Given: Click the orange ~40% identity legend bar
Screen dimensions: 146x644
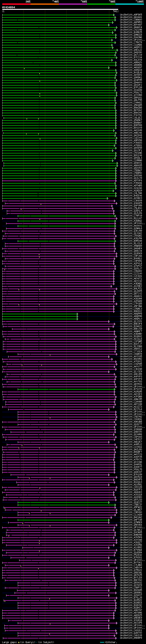Looking at the screenshot, I should click(45, 4).
